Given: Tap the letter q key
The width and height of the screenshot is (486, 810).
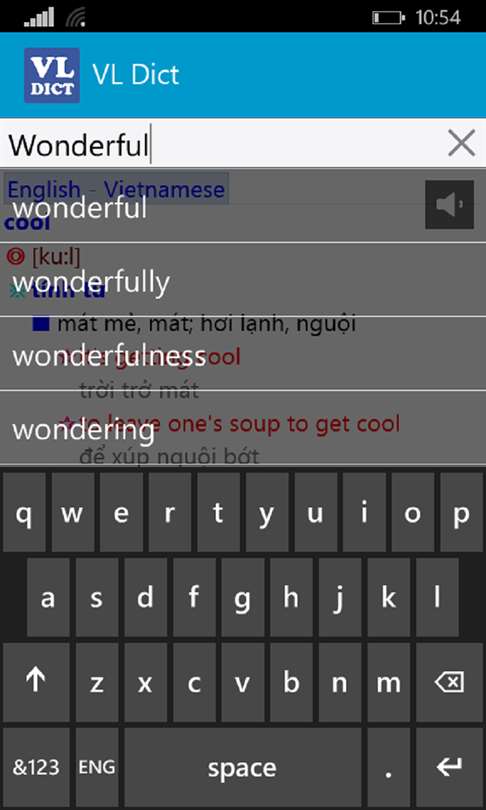Looking at the screenshot, I should 24,512.
